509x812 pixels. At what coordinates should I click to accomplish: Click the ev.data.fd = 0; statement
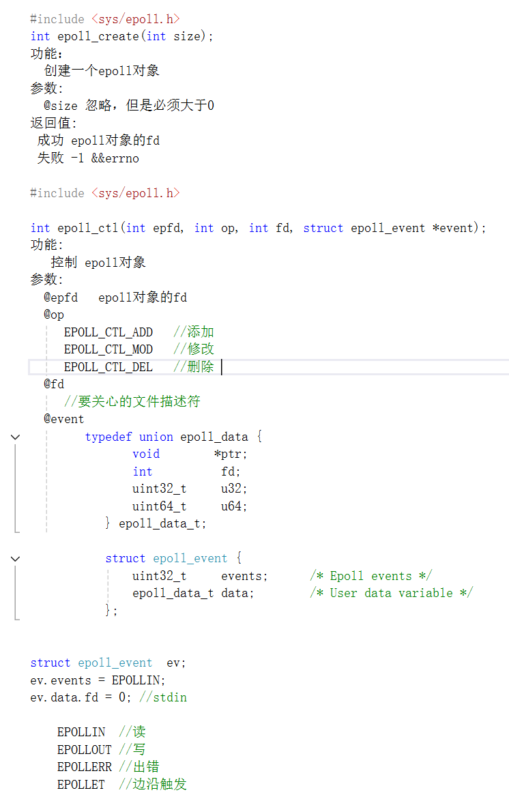click(x=81, y=697)
